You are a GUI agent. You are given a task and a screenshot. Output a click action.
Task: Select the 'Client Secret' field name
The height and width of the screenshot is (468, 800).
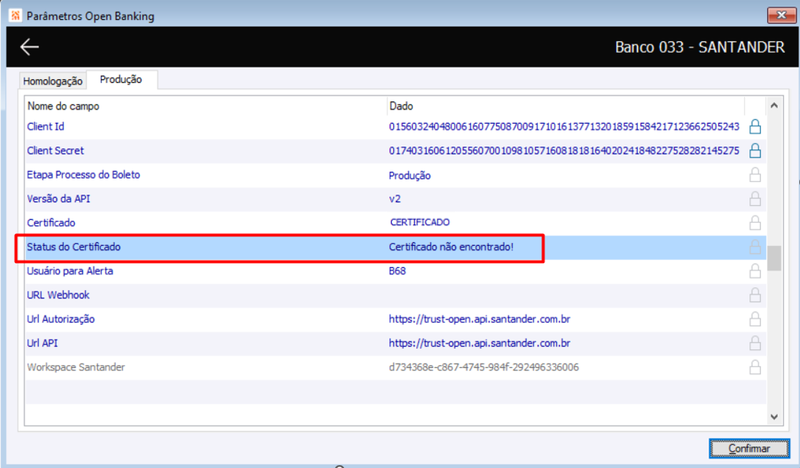point(55,151)
